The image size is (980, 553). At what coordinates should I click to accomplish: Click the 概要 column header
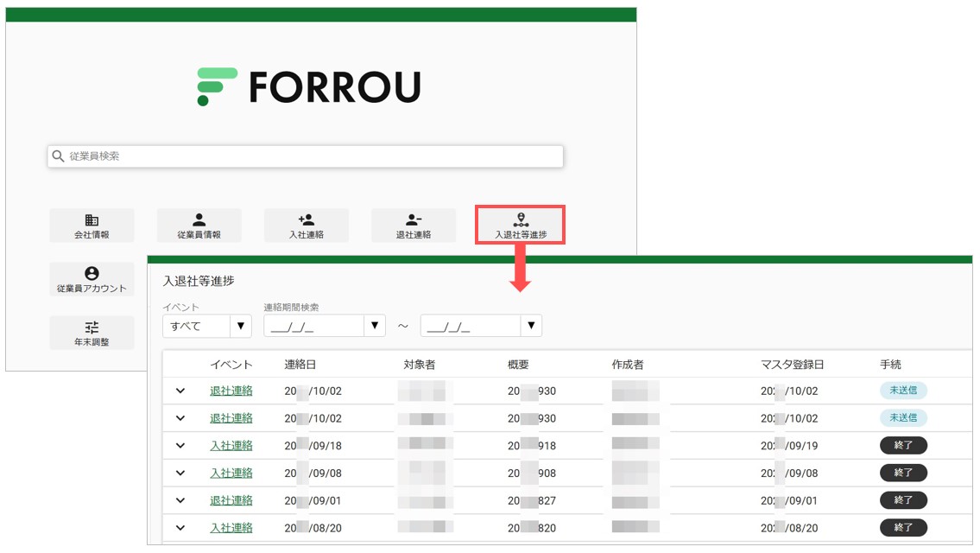[518, 365]
